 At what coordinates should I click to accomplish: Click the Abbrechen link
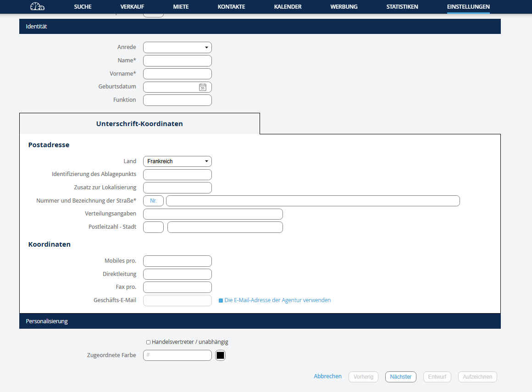327,376
